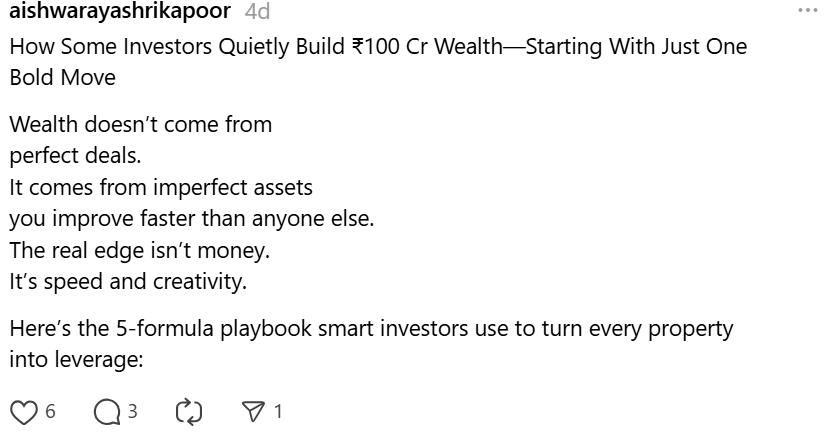Viewport: 832px width, 435px height.
Task: Click the 4d timestamp next to the username
Action: [257, 12]
